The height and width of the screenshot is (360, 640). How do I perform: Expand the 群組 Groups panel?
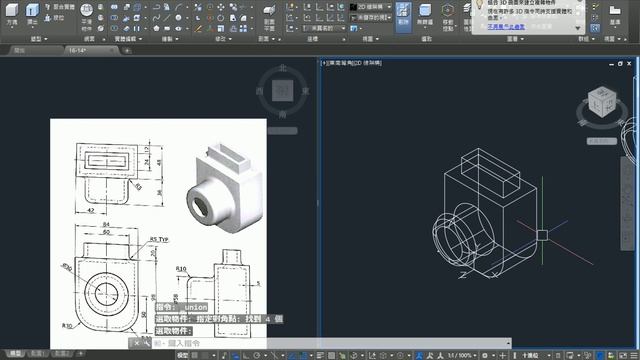586,39
